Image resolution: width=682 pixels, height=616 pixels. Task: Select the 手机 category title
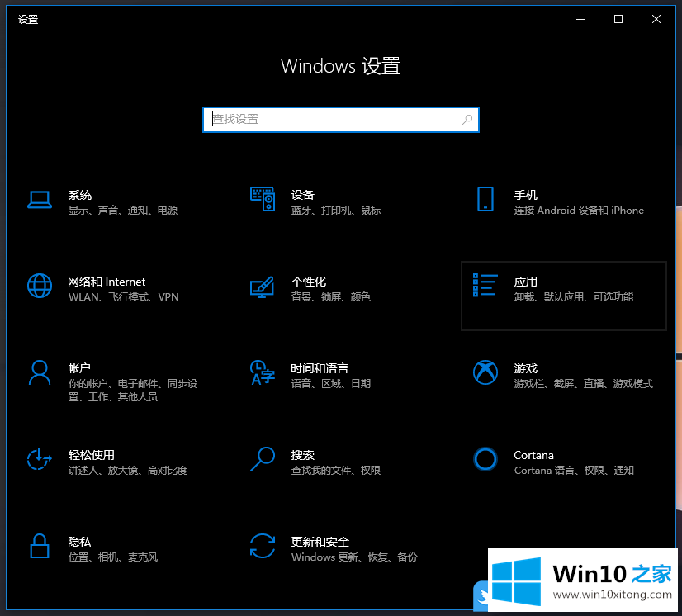point(525,195)
